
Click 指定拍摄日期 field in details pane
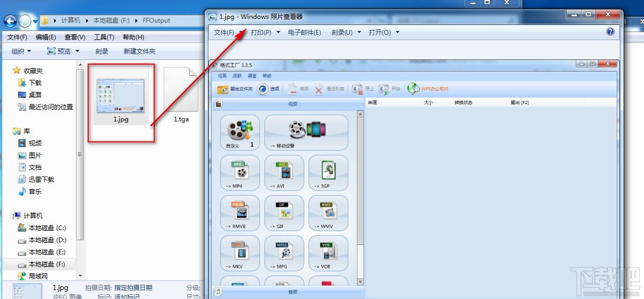coord(133,287)
